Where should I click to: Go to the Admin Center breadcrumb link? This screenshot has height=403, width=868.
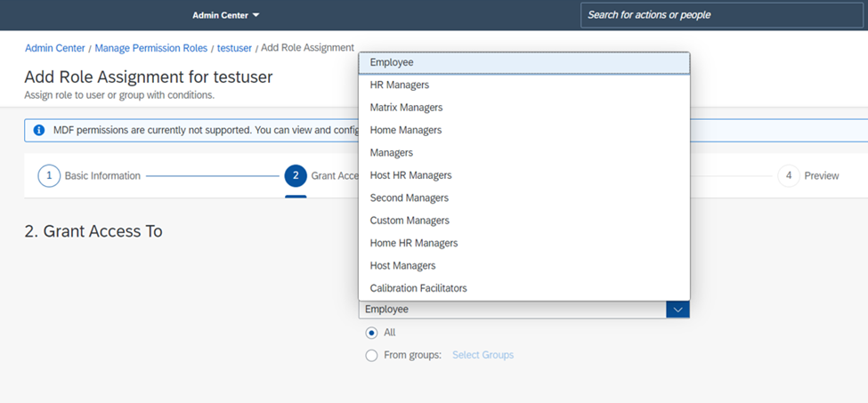[x=55, y=48]
